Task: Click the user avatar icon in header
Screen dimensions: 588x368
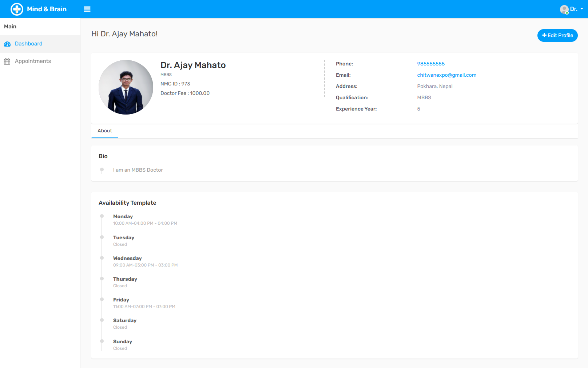Action: coord(564,9)
